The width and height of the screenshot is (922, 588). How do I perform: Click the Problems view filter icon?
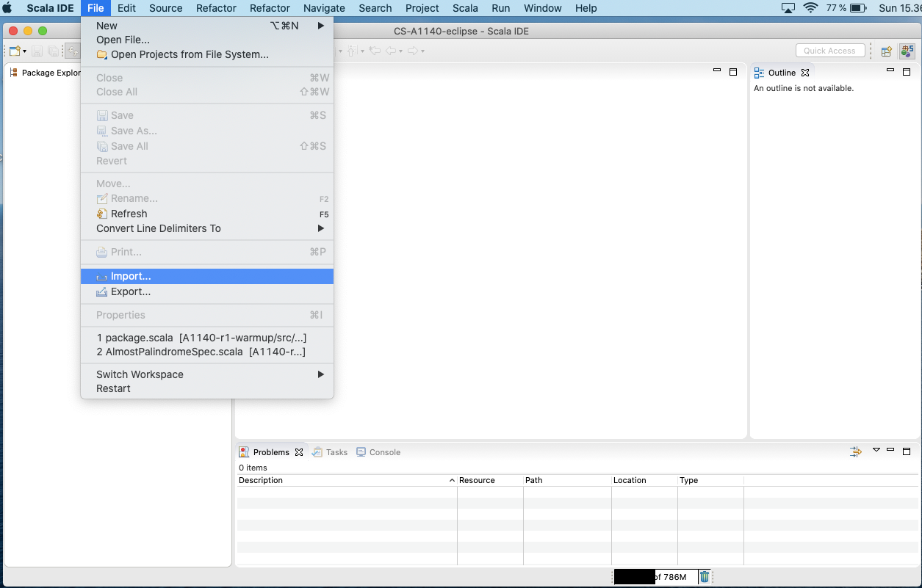click(x=856, y=451)
